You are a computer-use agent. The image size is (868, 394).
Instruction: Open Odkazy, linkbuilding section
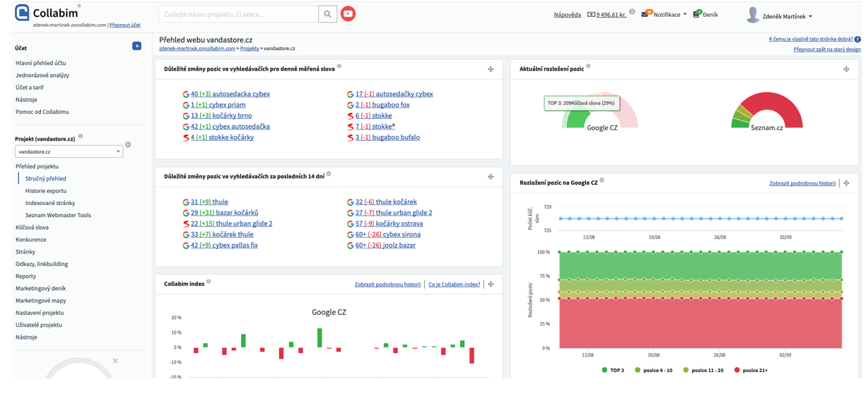click(42, 264)
